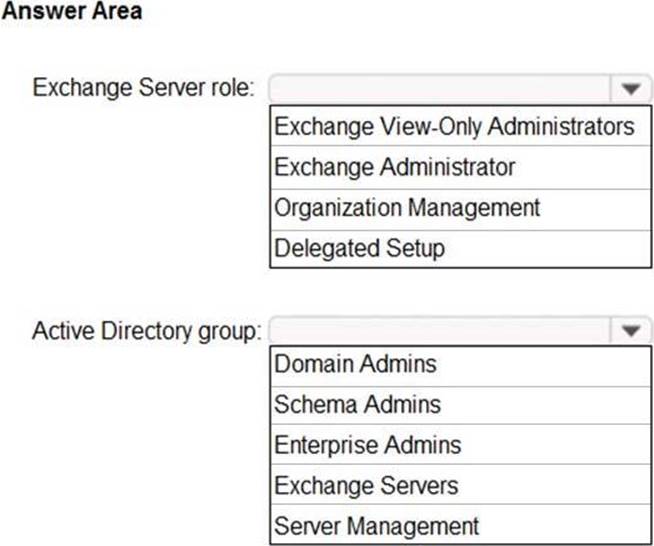654x546 pixels.
Task: Choose Server Management group option
Action: (x=377, y=525)
